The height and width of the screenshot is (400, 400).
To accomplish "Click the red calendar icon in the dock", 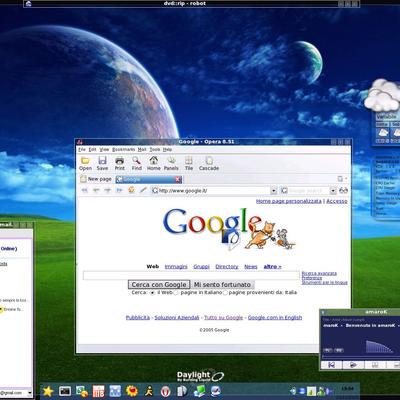I will (x=98, y=391).
